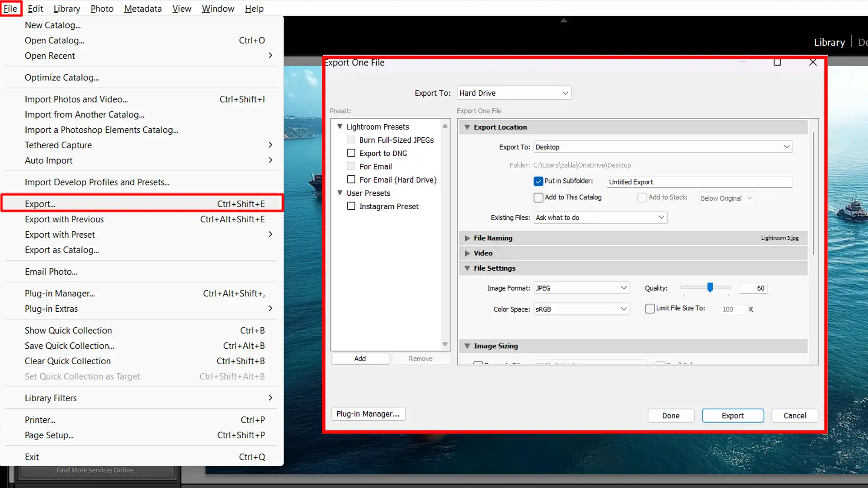Screen dimensions: 868x488
Task: Open the Help menu
Action: click(x=254, y=9)
